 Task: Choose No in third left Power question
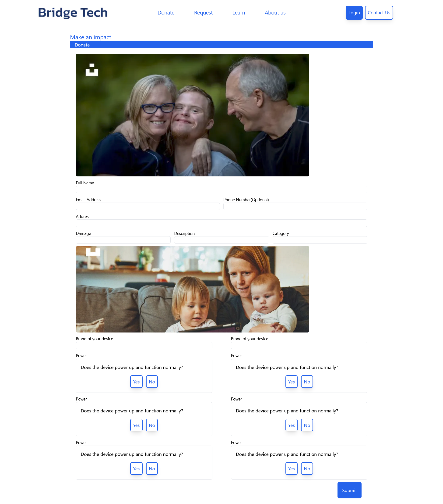[x=152, y=468]
